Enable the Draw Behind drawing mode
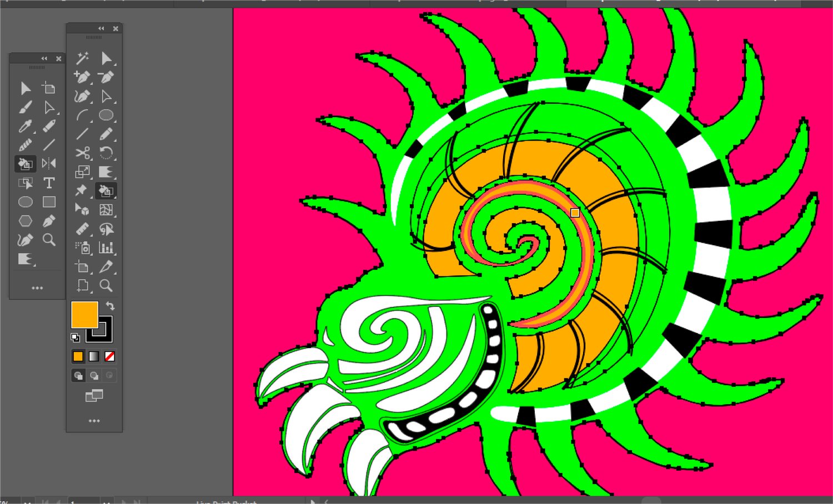The height and width of the screenshot is (504, 833). click(x=94, y=375)
